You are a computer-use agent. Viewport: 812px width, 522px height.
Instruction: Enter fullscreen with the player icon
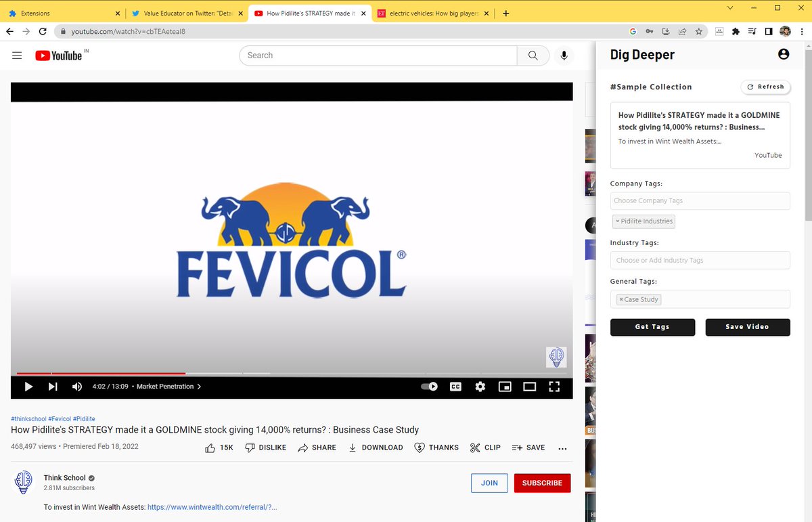pos(554,386)
